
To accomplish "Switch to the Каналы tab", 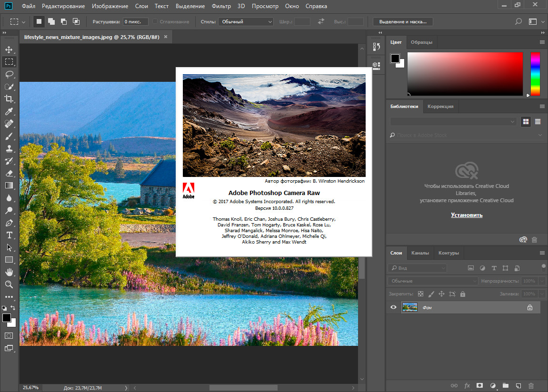I will [x=420, y=253].
